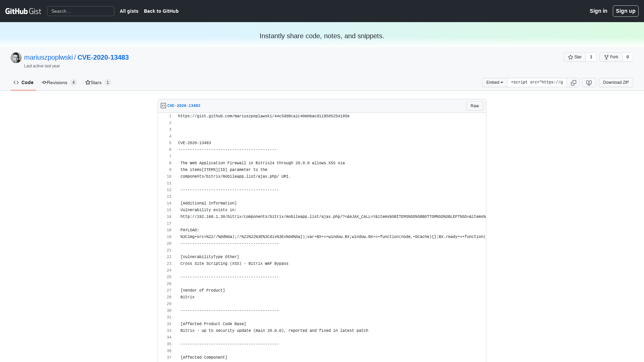Fork this gist
Screen dimensions: 644x362
coord(611,57)
